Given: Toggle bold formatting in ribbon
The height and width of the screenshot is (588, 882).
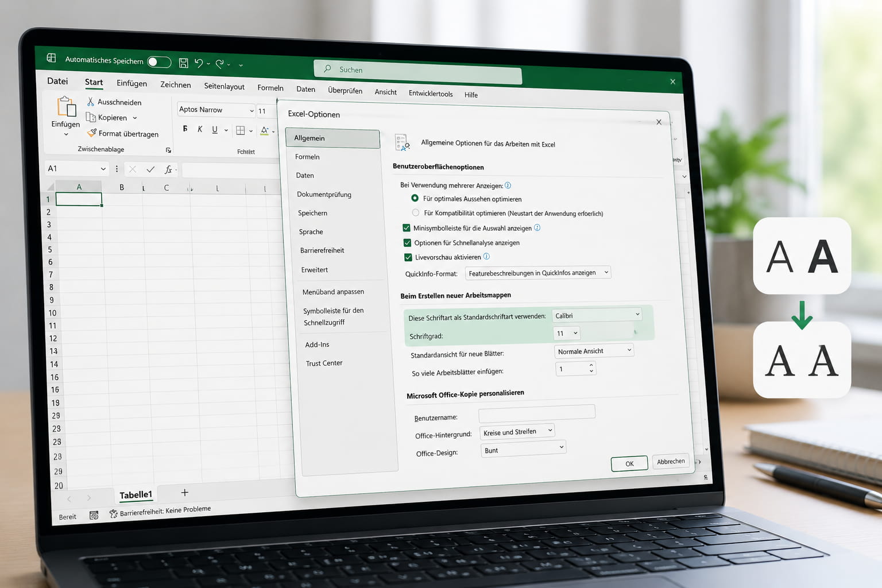Looking at the screenshot, I should pos(185,129).
